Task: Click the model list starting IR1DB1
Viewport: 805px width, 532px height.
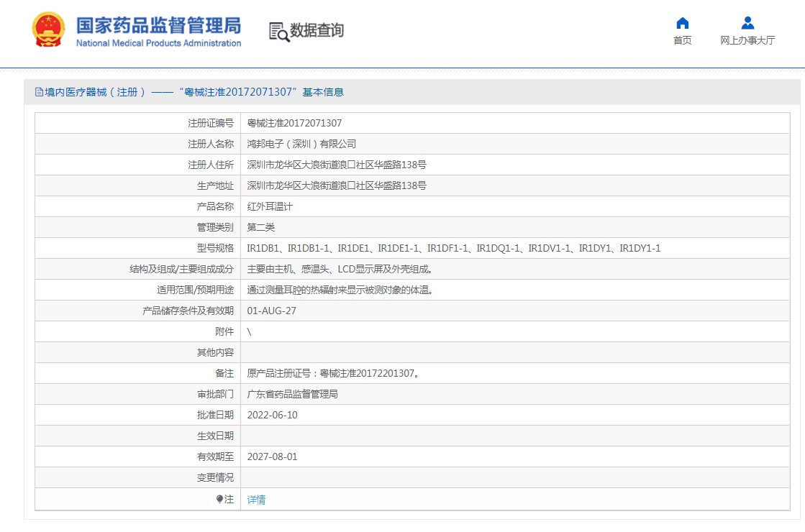Action: point(454,248)
